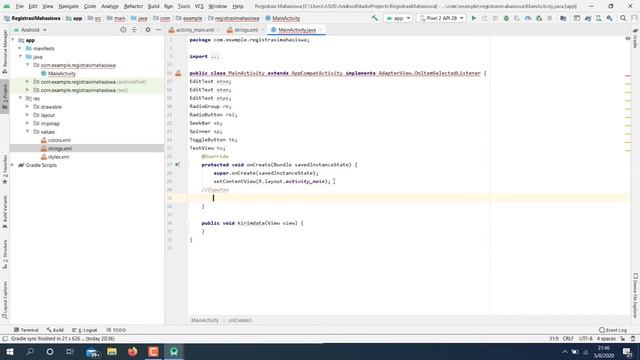Screen dimensions: 640x360
Task: Open the Favorites side tab
Action: 5,170
